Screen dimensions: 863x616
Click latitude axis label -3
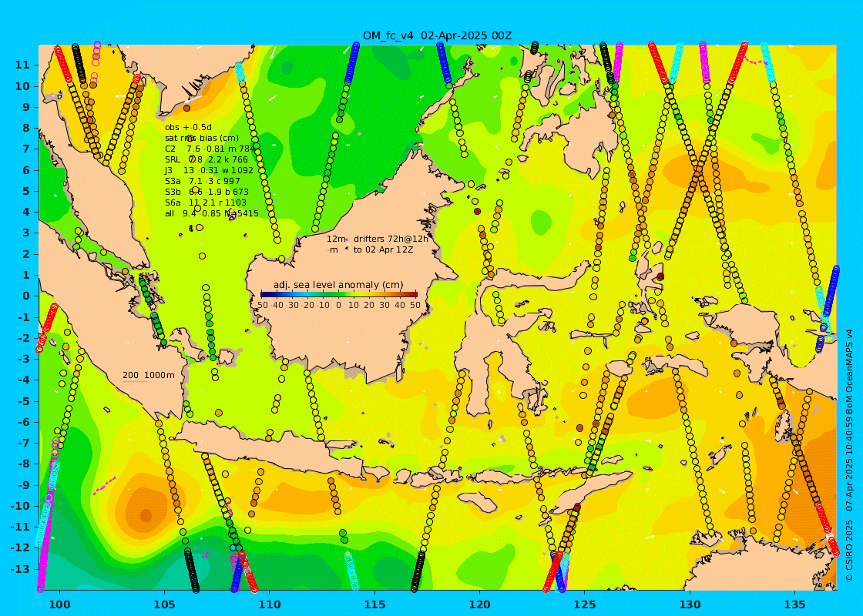point(23,359)
